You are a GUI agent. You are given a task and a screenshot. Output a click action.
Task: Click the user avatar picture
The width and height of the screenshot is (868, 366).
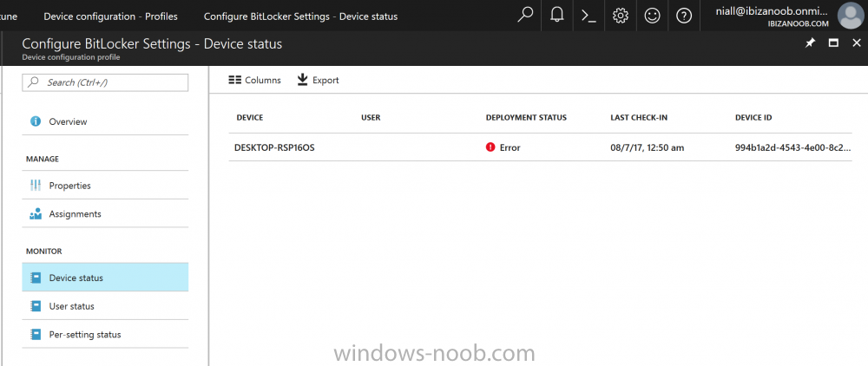point(851,16)
